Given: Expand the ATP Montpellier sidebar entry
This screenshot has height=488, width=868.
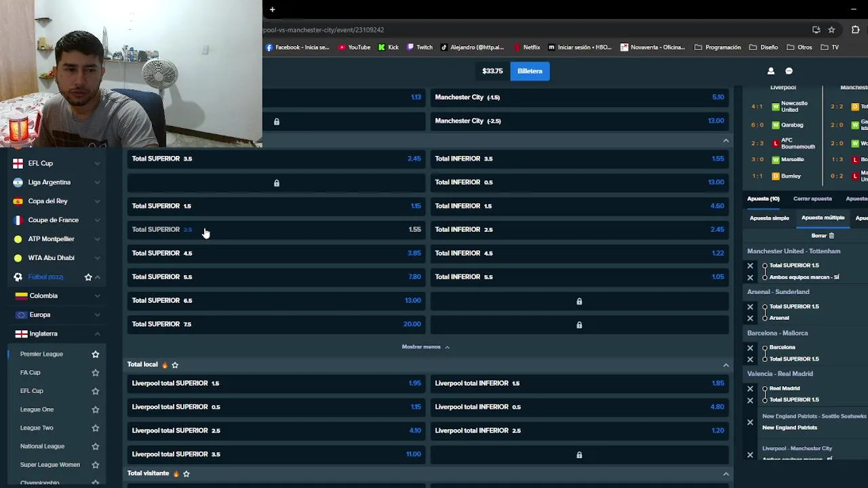Looking at the screenshot, I should 97,239.
